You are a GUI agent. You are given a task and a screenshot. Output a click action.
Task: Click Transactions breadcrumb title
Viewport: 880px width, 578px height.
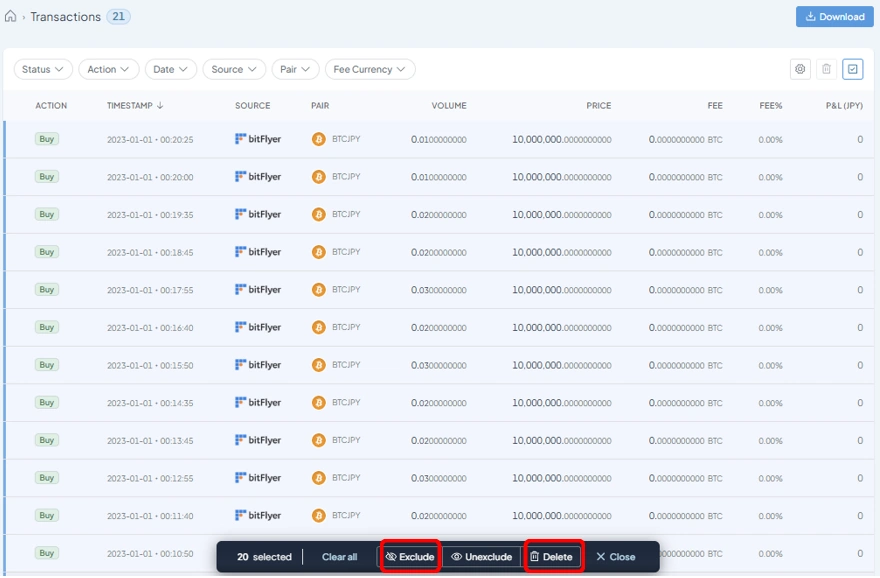pos(66,17)
